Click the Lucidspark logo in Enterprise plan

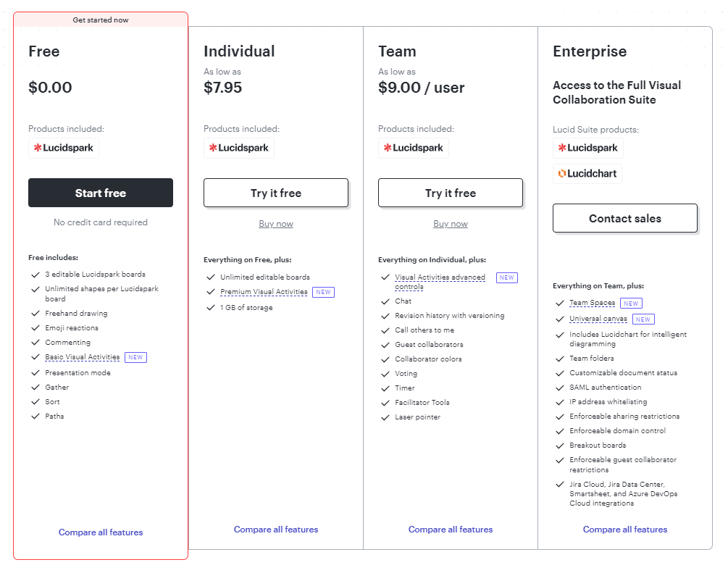click(x=588, y=148)
